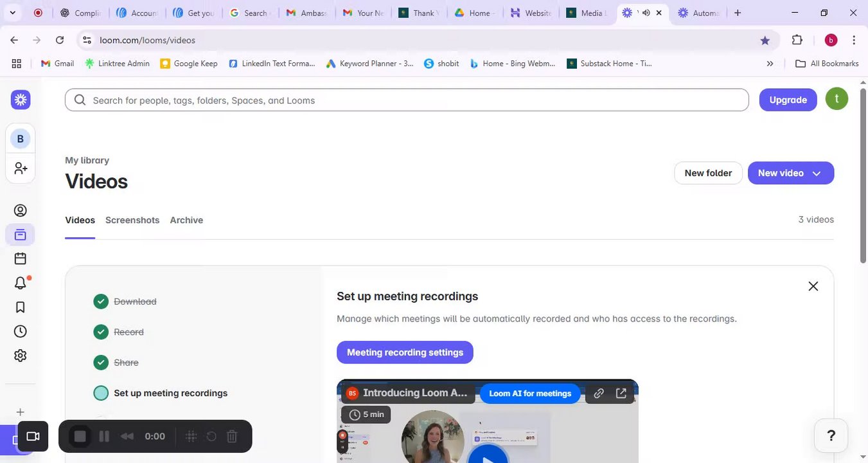Open the workspace B switcher
Image resolution: width=868 pixels, height=463 pixels.
(21, 139)
